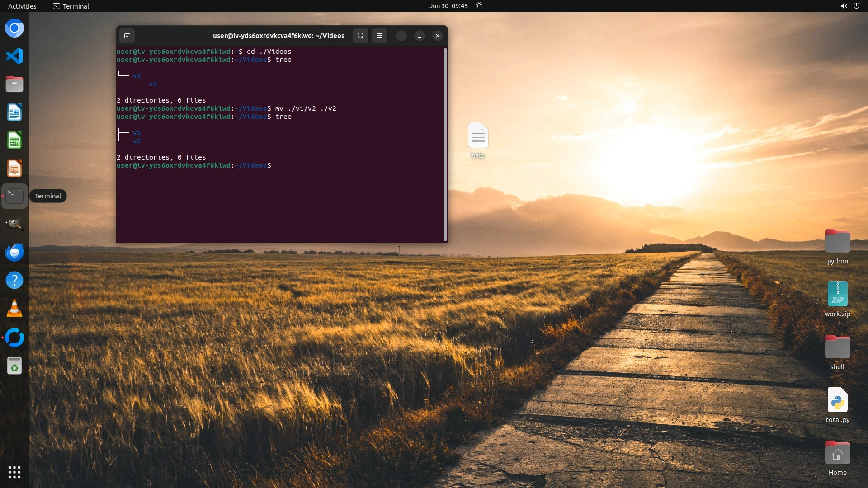The image size is (868, 488).
Task: Open system menu via volume icon
Action: click(x=844, y=6)
